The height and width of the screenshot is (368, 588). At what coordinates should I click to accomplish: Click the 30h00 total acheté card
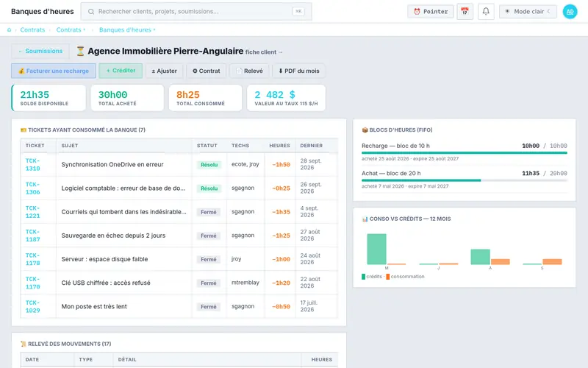pos(127,98)
